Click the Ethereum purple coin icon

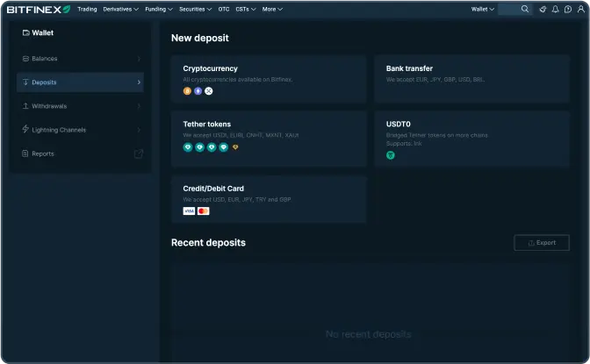click(x=198, y=91)
